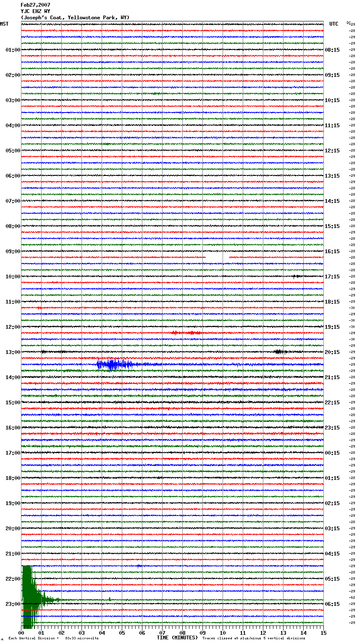Click the 20:15 UTC time label
Viewport: 357px width, 644px height.
[x=332, y=352]
